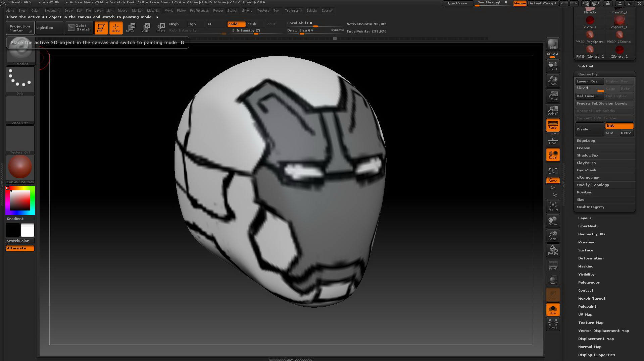The height and width of the screenshot is (361, 644).
Task: Toggle Draw mode
Action: (x=116, y=28)
